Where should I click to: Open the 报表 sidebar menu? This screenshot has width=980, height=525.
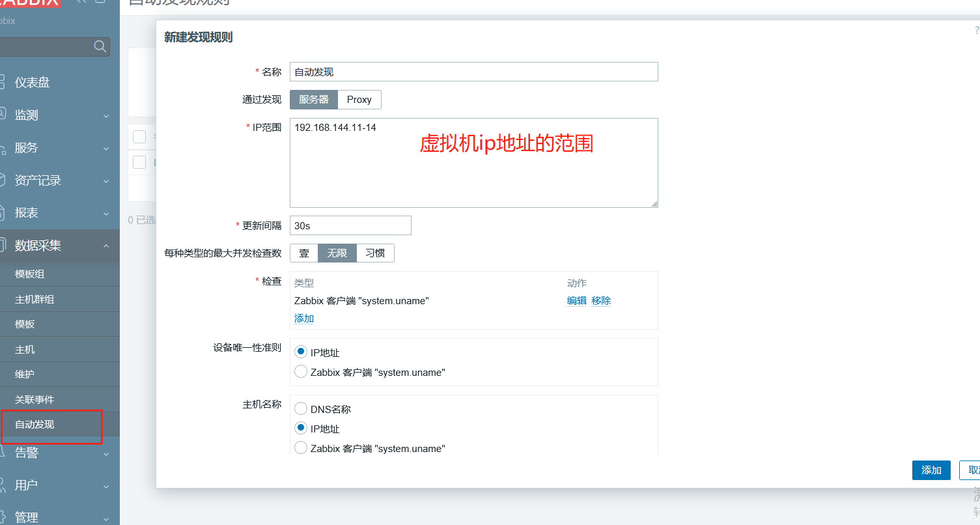[x=27, y=213]
